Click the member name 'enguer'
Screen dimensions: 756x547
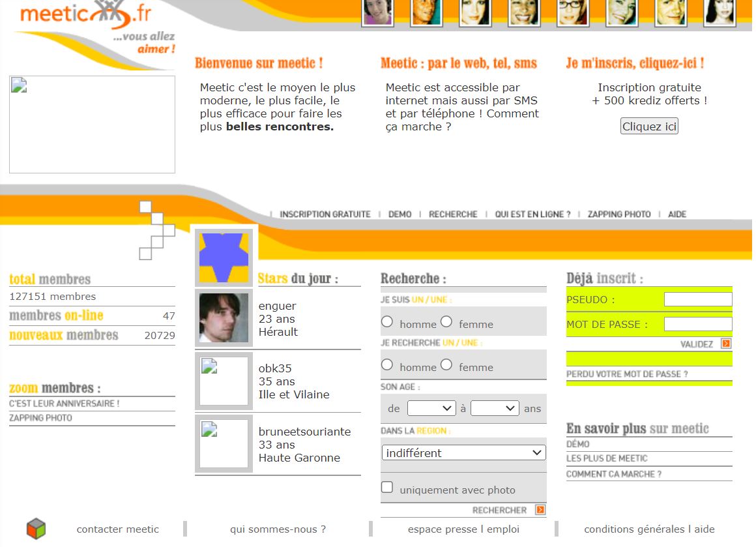tap(277, 306)
